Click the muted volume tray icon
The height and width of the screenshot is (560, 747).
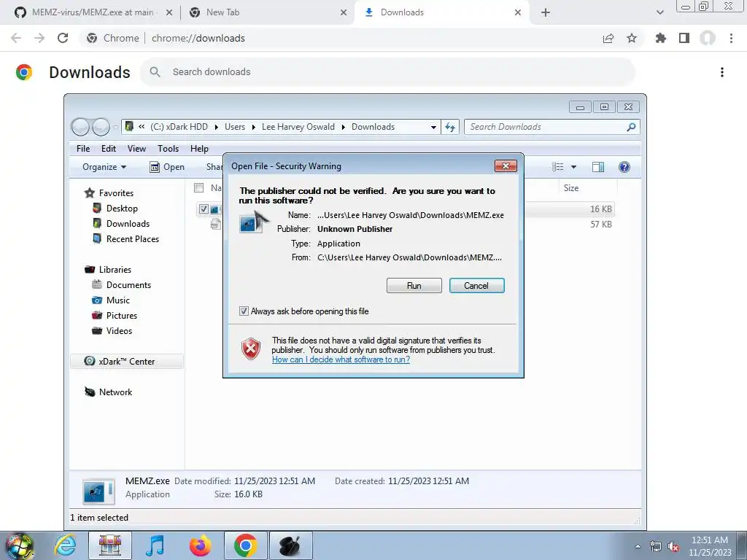[673, 547]
